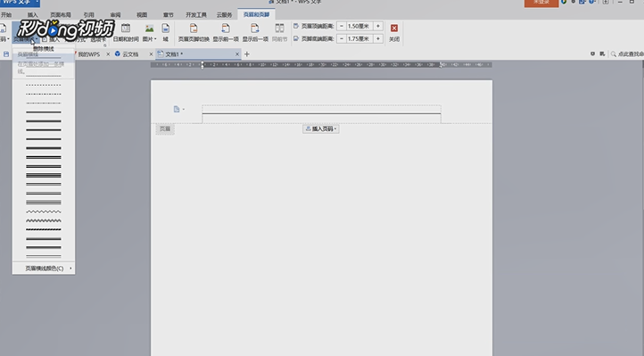Screen dimensions: 644x356
Task: Click the 域 field icon
Action: coord(165,29)
